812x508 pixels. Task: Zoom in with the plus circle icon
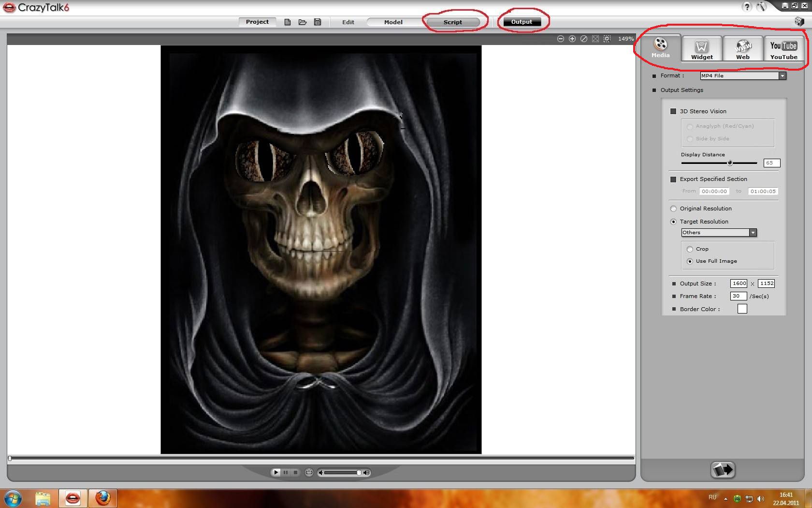point(572,39)
